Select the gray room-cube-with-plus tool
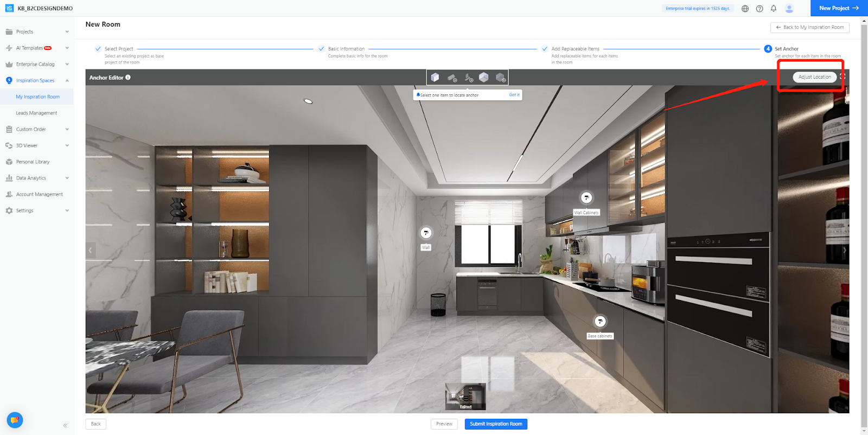The height and width of the screenshot is (435, 868). [x=501, y=78]
